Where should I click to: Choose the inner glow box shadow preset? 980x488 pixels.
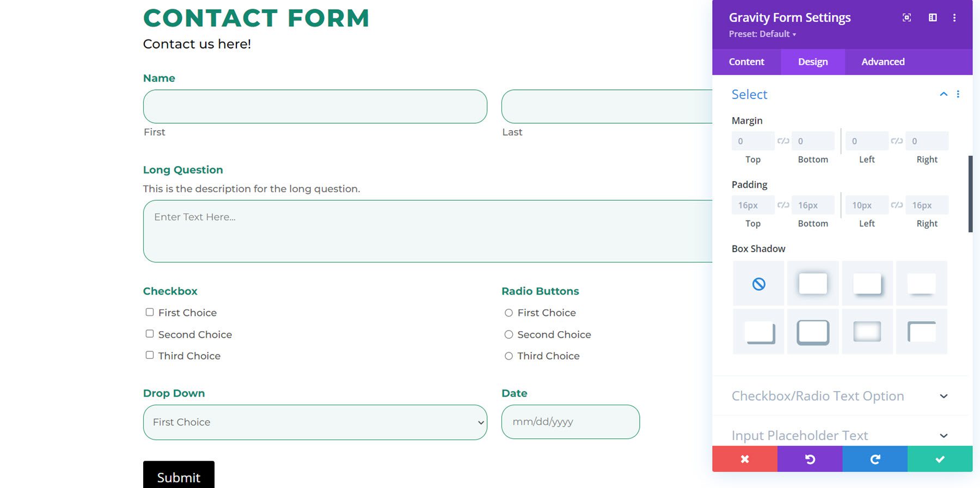tap(867, 331)
